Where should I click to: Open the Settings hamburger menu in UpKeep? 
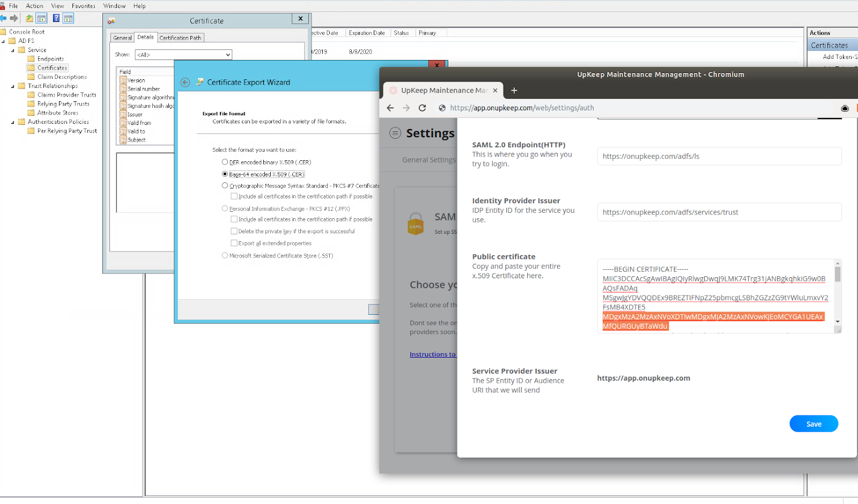tap(395, 133)
